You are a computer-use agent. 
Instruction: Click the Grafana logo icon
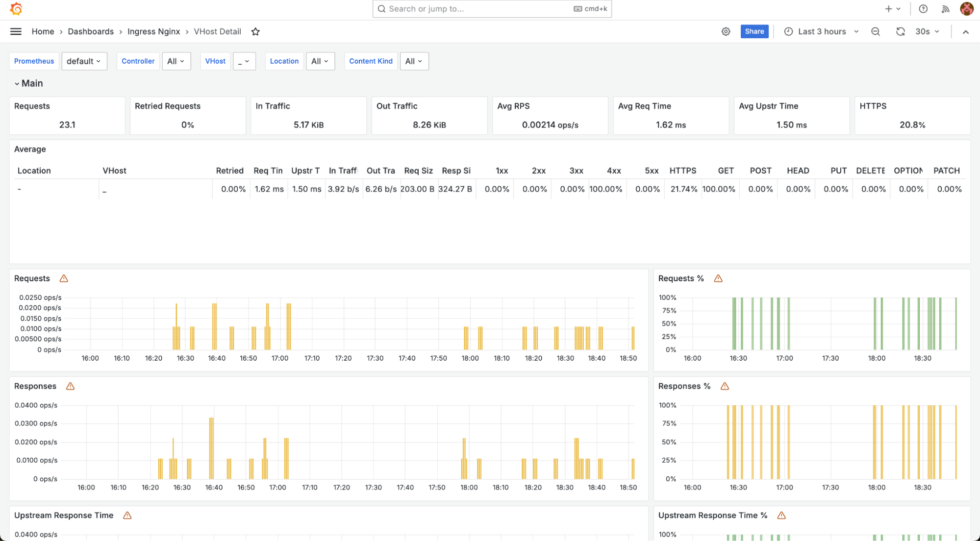click(16, 9)
